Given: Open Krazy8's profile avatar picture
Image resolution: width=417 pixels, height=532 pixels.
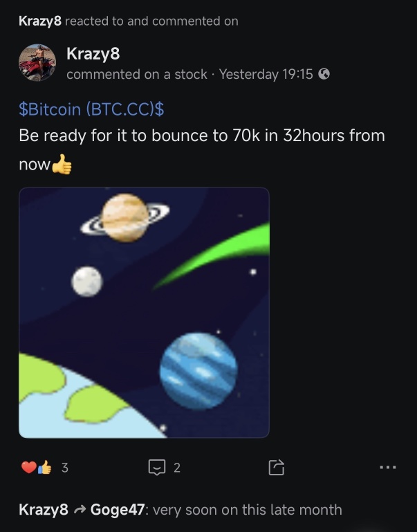Looking at the screenshot, I should click(x=37, y=63).
